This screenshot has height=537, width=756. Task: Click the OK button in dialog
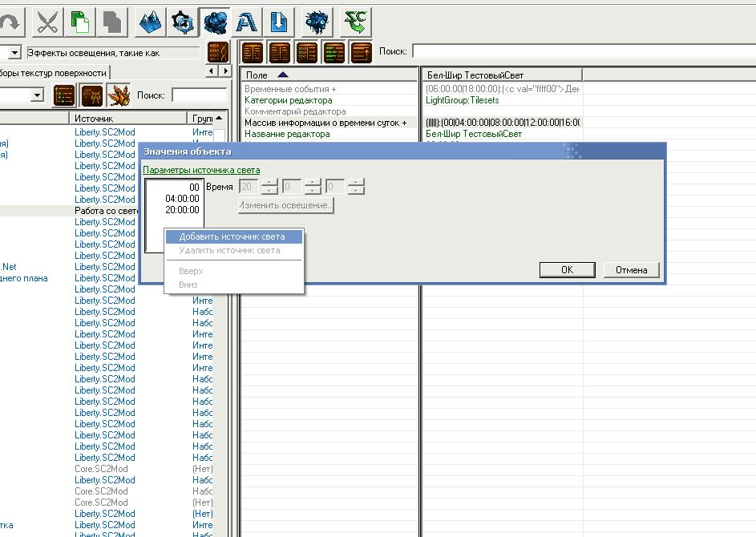567,270
